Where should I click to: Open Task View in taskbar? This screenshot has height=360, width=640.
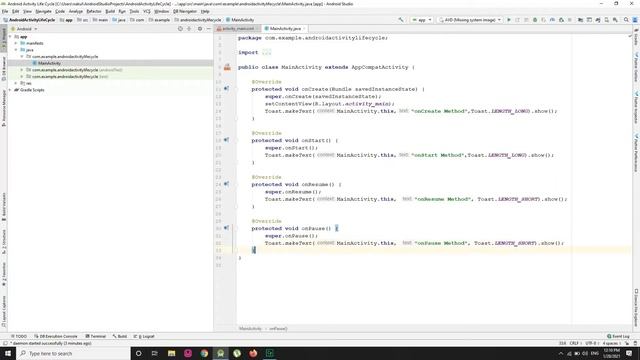[x=155, y=353]
